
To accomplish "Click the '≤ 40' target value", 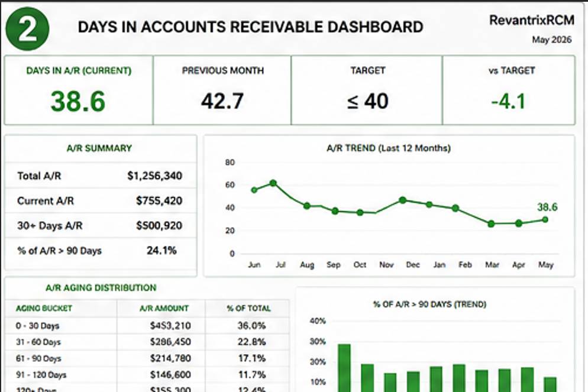I will coord(367,101).
